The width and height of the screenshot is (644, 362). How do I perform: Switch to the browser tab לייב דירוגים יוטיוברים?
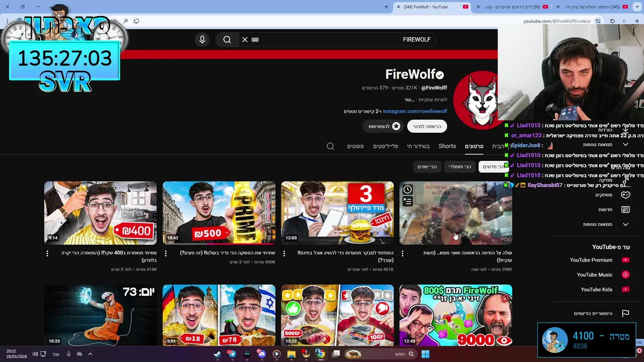tap(512, 7)
